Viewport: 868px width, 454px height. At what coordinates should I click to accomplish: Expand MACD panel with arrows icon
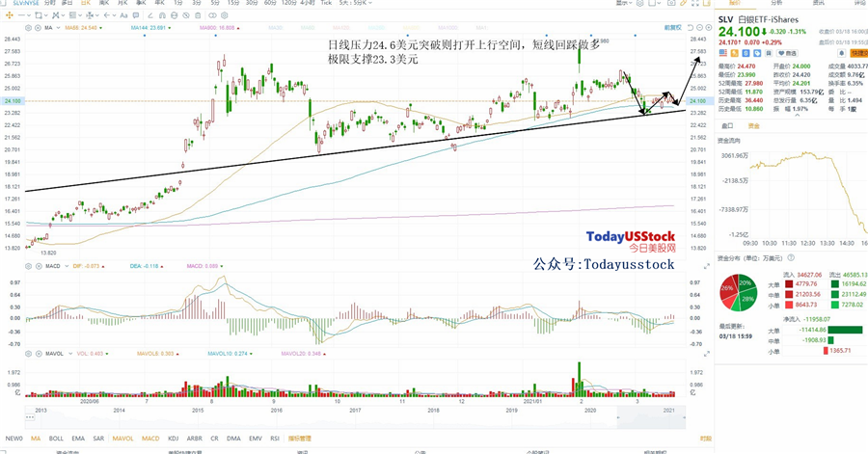pyautogui.click(x=707, y=266)
